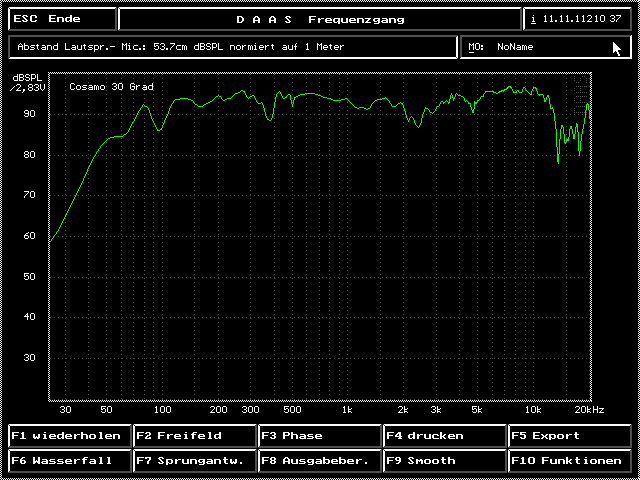Click the 40 dB axis value
The height and width of the screenshot is (480, 640).
pos(29,317)
